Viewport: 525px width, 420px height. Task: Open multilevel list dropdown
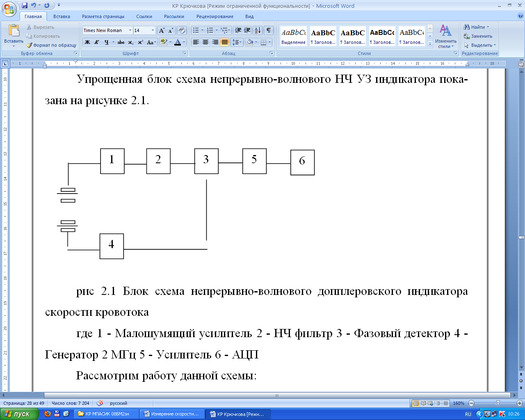tap(230, 30)
